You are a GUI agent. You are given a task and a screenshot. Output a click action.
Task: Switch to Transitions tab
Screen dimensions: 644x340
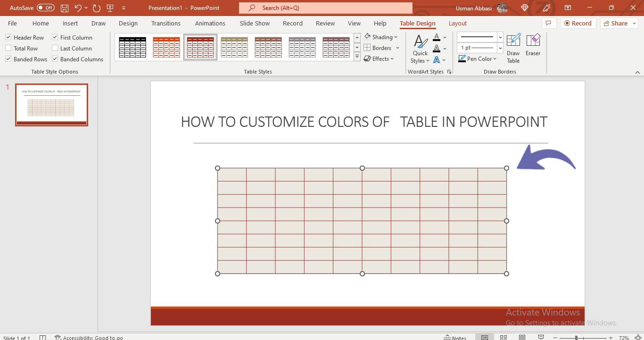pos(166,23)
